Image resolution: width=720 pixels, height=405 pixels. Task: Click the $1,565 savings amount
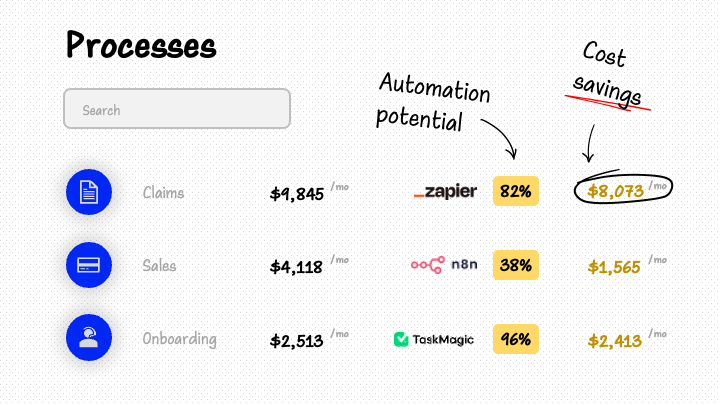(x=614, y=267)
